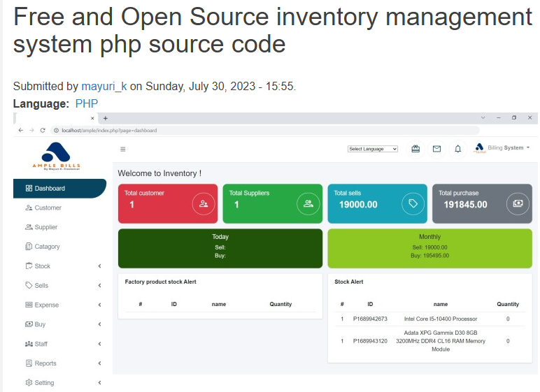The image size is (540, 392).
Task: Click the Total purchase money icon
Action: click(518, 204)
